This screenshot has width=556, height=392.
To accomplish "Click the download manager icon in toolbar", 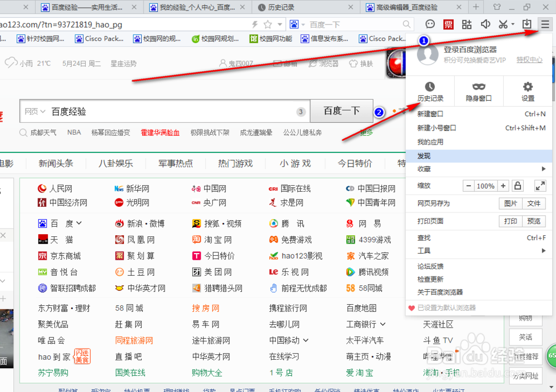I will click(x=527, y=24).
